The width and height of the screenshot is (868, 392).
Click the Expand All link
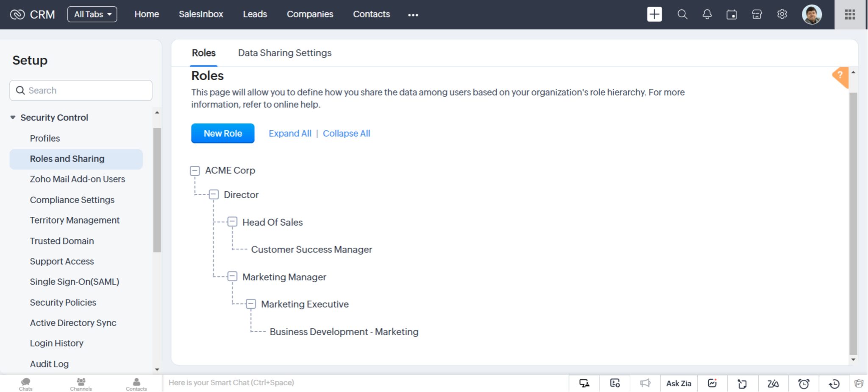coord(289,133)
